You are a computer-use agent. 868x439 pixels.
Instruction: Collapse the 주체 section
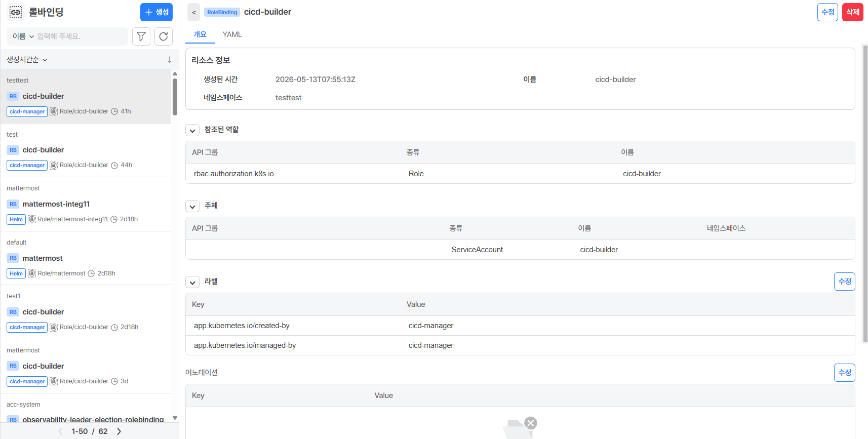(192, 207)
